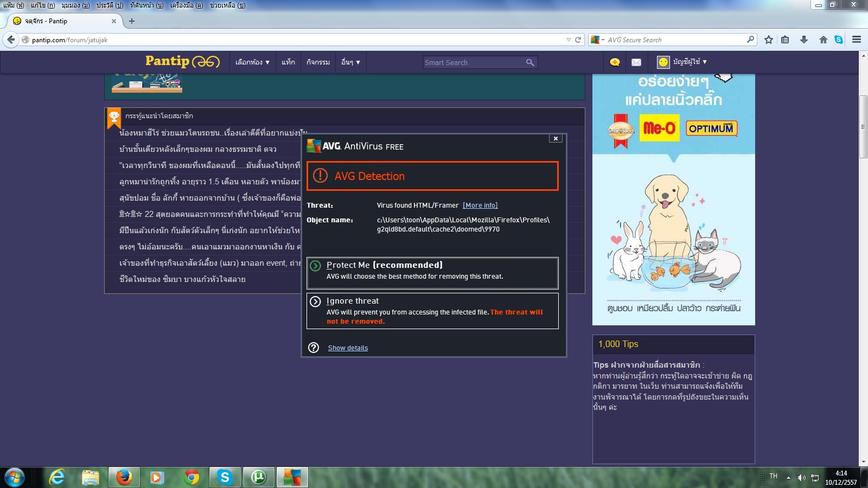The width and height of the screenshot is (868, 488).
Task: Open thread starting "เจ้าของที่ทำธุรกิจเอาสัตว์เลี้ยง (แมว)"
Action: (210, 263)
